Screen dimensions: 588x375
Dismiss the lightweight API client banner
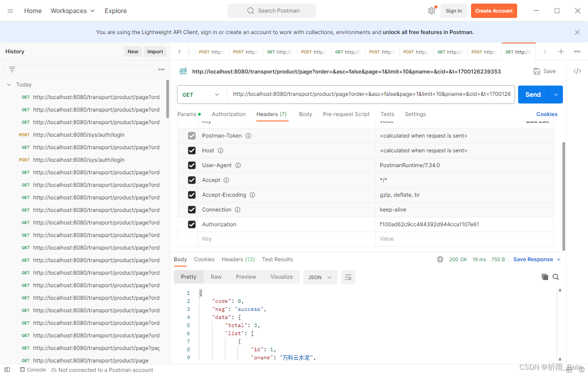[x=577, y=32]
